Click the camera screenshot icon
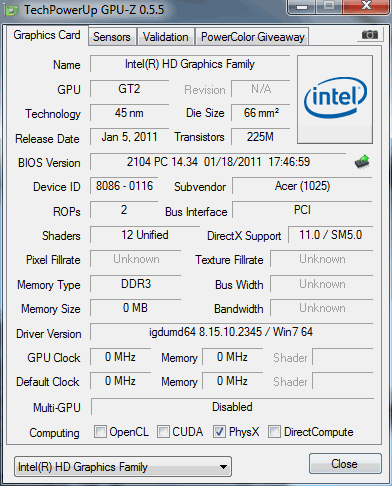 click(x=370, y=35)
